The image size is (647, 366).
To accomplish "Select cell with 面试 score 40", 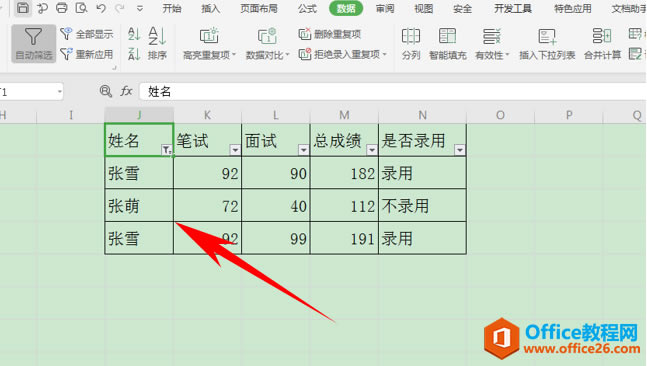I will click(x=276, y=205).
